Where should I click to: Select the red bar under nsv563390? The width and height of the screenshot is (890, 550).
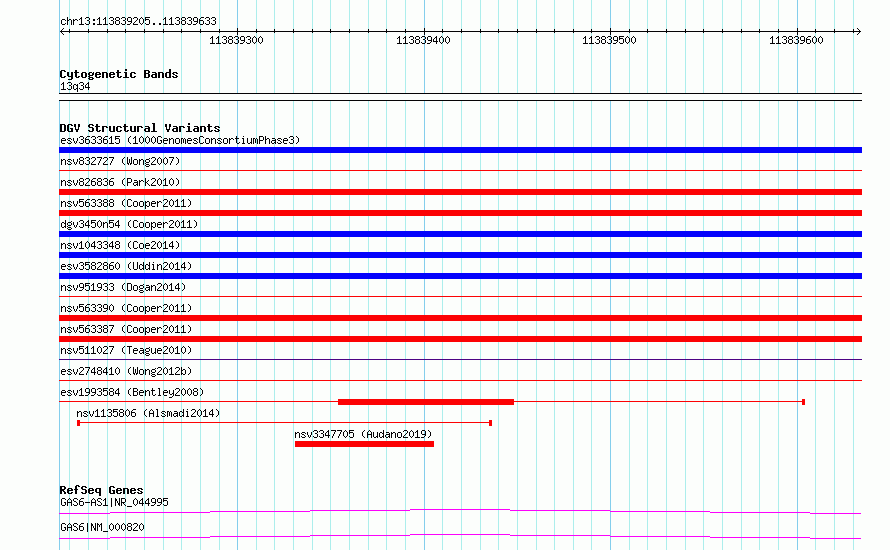point(460,318)
